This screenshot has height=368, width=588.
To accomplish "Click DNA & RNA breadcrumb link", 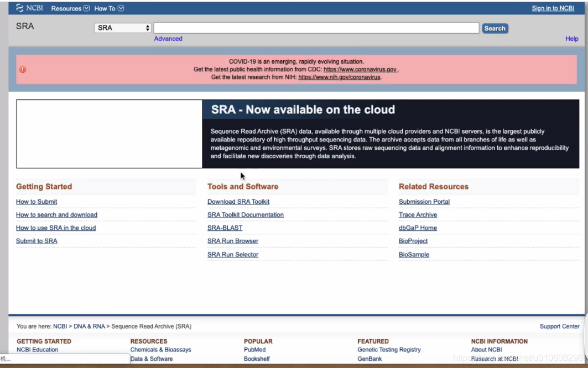I will pyautogui.click(x=89, y=327).
